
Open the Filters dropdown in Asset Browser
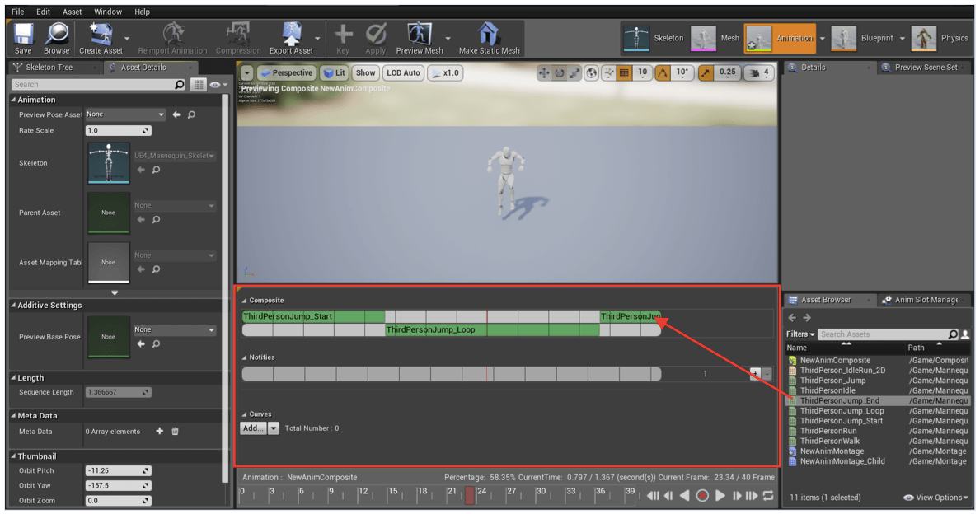tap(800, 334)
